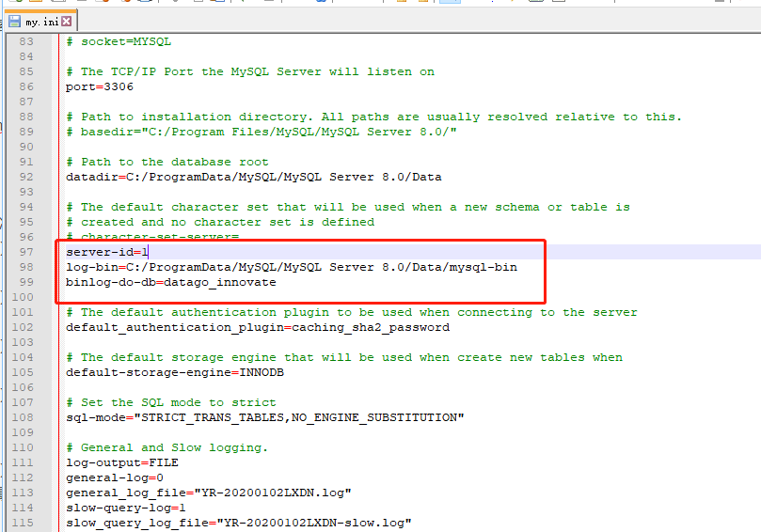761x532 pixels.
Task: Click default-storage-engine=INNODB line
Action: coord(175,372)
